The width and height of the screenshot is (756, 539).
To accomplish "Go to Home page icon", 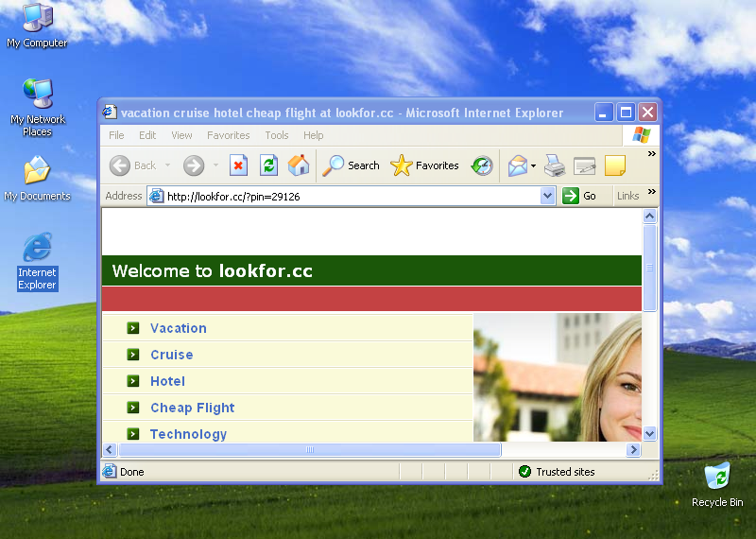I will pyautogui.click(x=299, y=165).
